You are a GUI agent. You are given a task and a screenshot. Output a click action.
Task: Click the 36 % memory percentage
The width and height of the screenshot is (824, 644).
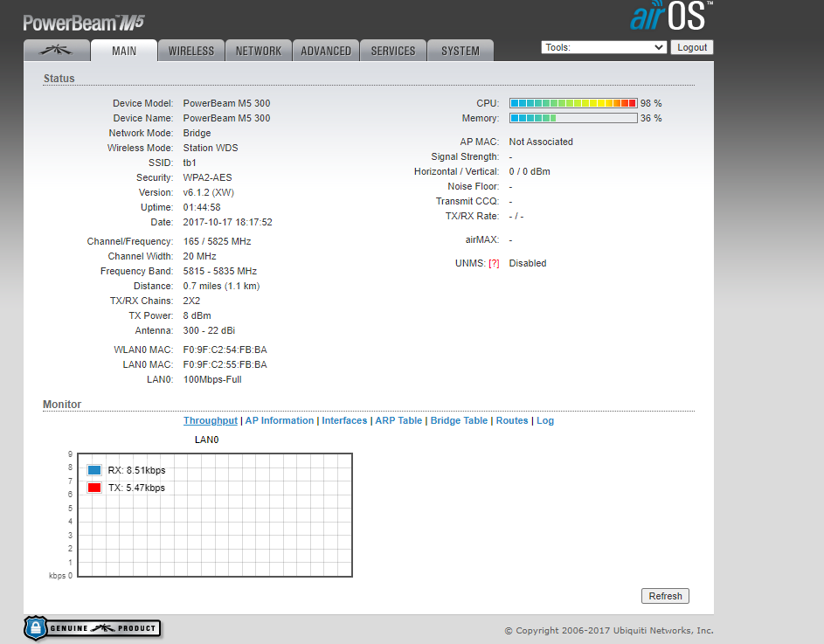point(651,118)
